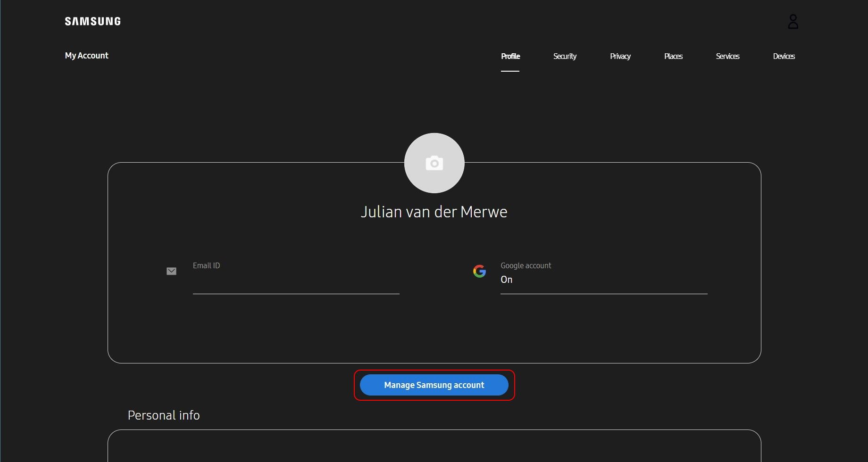Image resolution: width=868 pixels, height=462 pixels.
Task: Click the Email ID label
Action: pyautogui.click(x=206, y=265)
